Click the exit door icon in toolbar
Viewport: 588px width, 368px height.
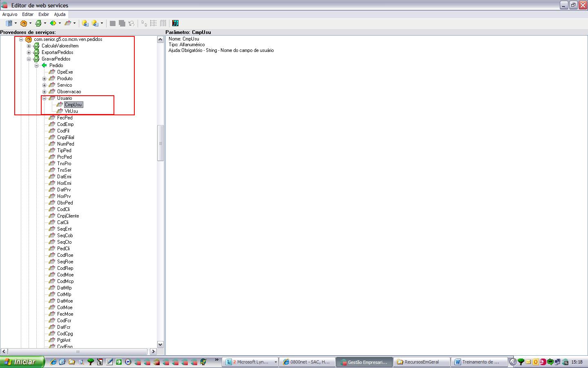click(x=176, y=23)
